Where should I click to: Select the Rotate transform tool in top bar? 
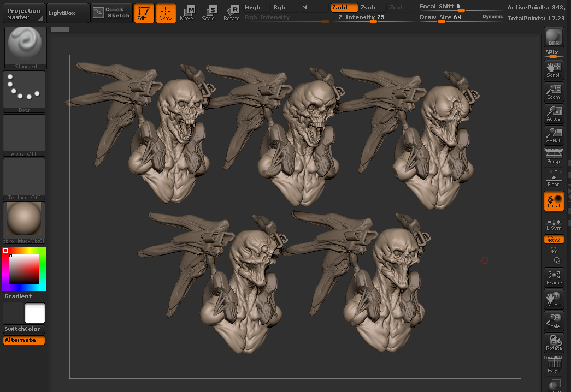click(x=231, y=14)
